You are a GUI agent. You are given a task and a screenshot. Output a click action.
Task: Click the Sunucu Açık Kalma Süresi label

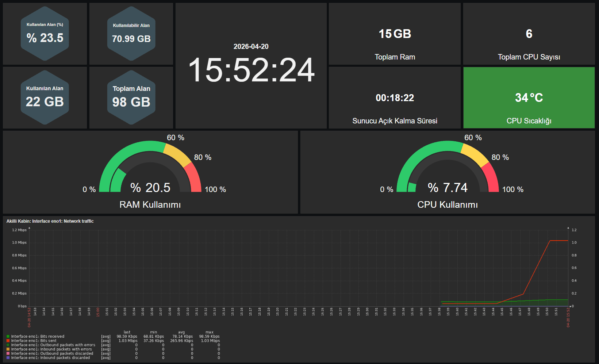pyautogui.click(x=395, y=121)
